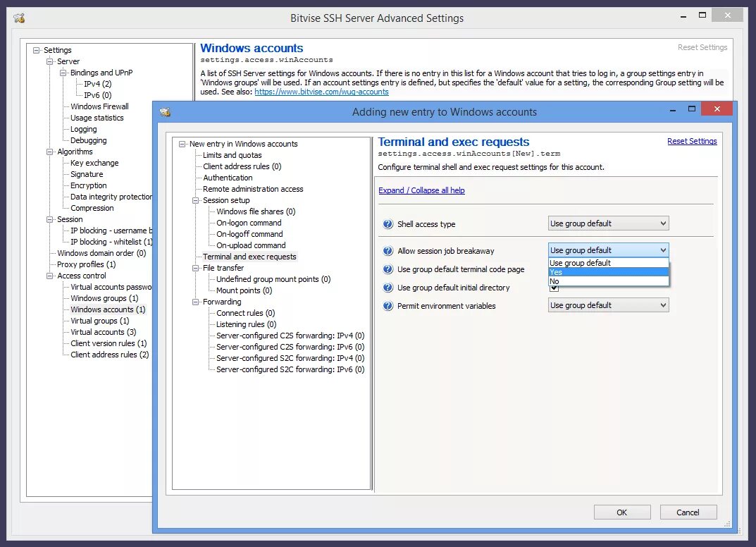Image resolution: width=756 pixels, height=547 pixels.
Task: Click help icon for Shell access type
Action: (x=388, y=224)
